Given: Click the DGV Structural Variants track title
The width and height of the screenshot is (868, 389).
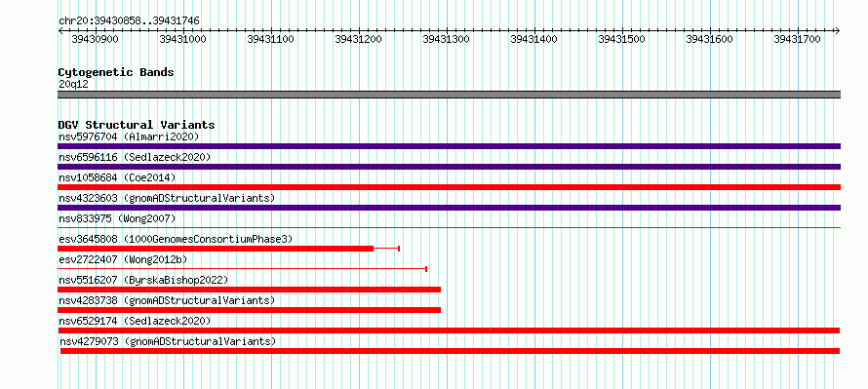Looking at the screenshot, I should [137, 125].
